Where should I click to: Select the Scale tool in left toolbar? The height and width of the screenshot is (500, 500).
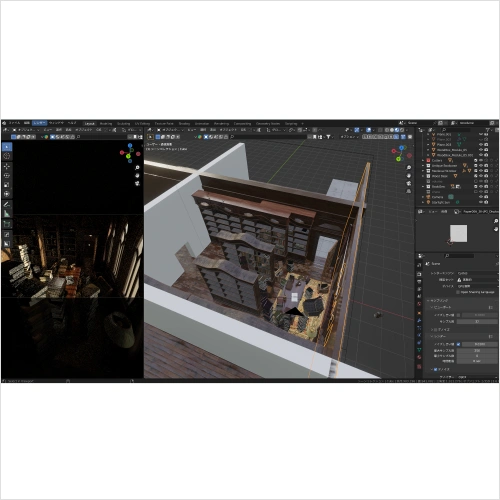7,185
